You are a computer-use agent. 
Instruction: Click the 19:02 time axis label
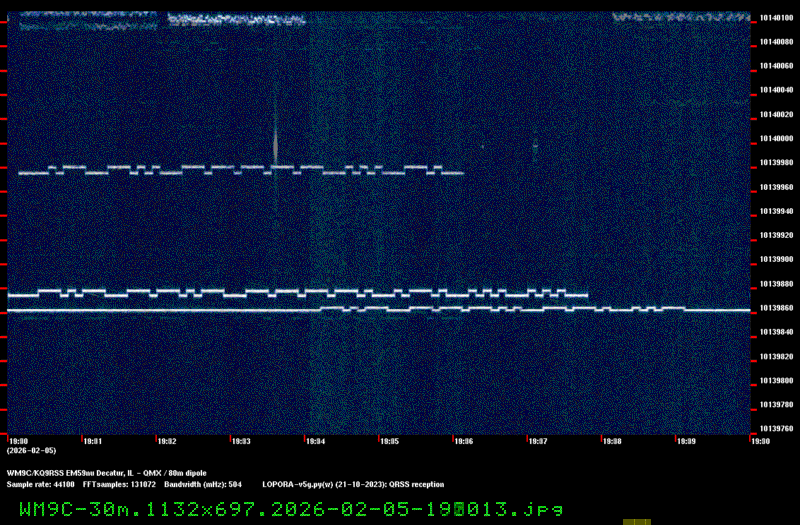click(x=167, y=441)
